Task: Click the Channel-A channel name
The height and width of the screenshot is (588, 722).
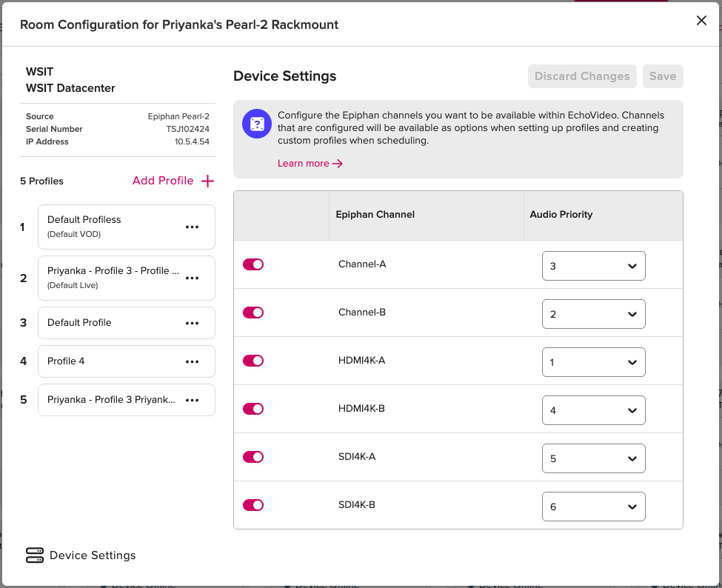Action: [362, 264]
